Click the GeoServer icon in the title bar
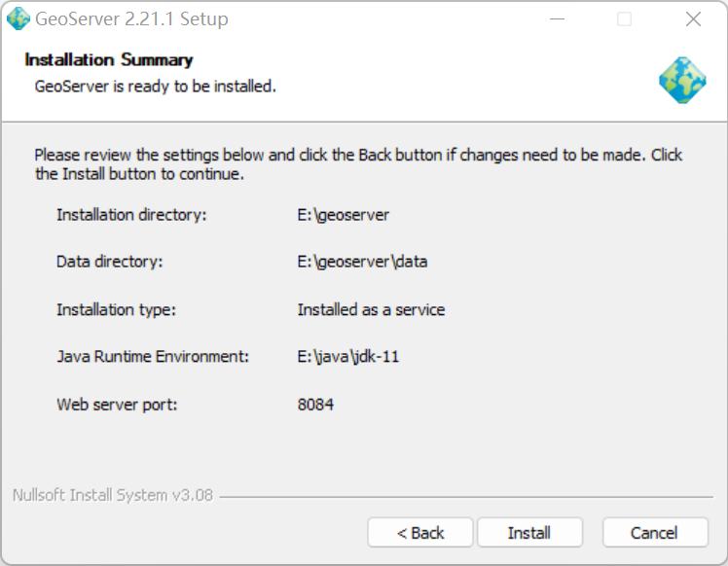 [18, 18]
